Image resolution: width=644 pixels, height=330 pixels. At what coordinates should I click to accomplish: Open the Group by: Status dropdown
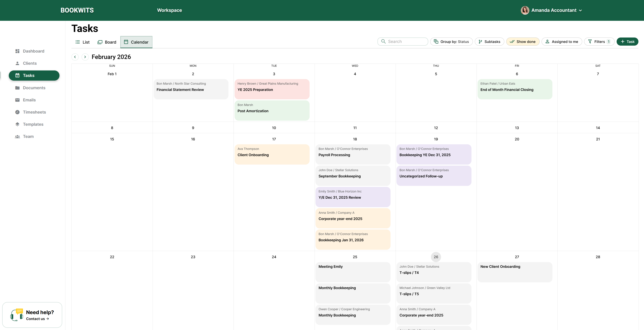click(451, 42)
